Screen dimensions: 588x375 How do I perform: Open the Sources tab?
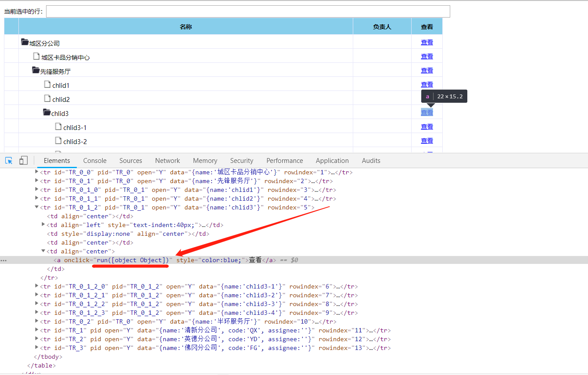131,161
